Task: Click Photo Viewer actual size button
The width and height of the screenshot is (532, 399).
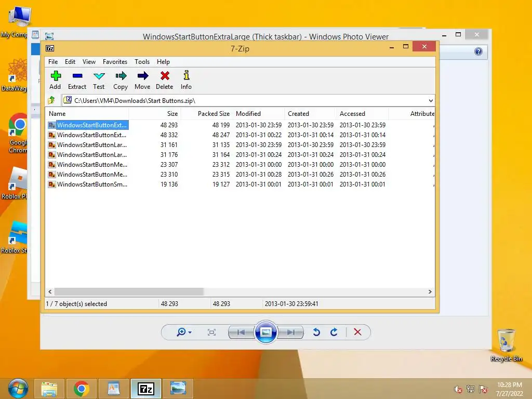Action: click(211, 332)
